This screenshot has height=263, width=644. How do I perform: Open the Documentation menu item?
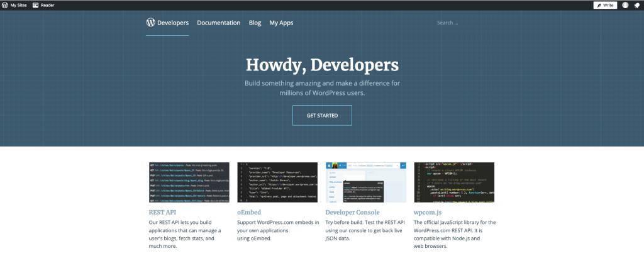click(218, 23)
